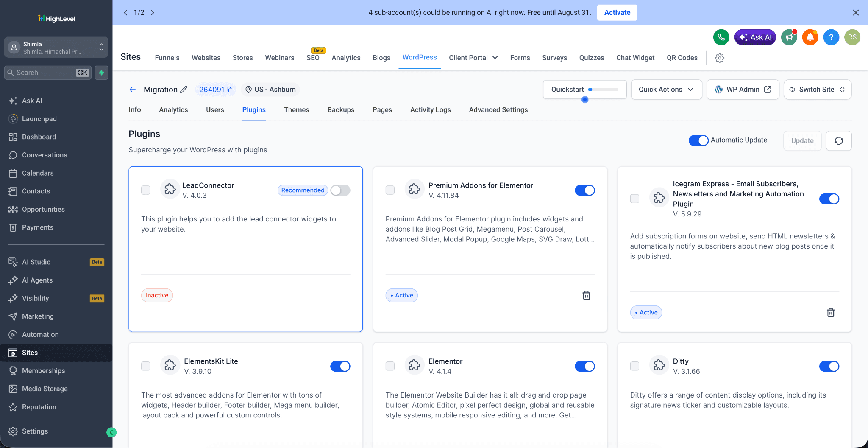Image resolution: width=868 pixels, height=448 pixels.
Task: Go to the Funnels section
Action: (167, 58)
